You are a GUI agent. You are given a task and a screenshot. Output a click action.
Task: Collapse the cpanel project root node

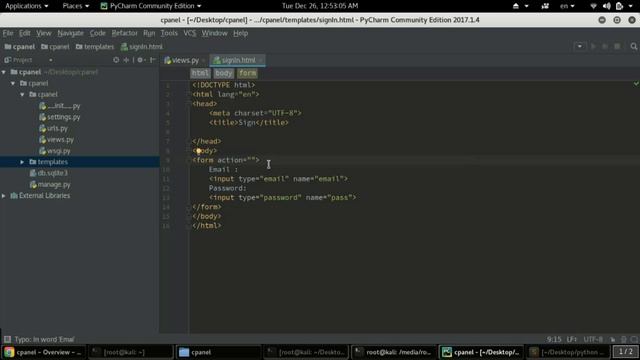pos(4,72)
